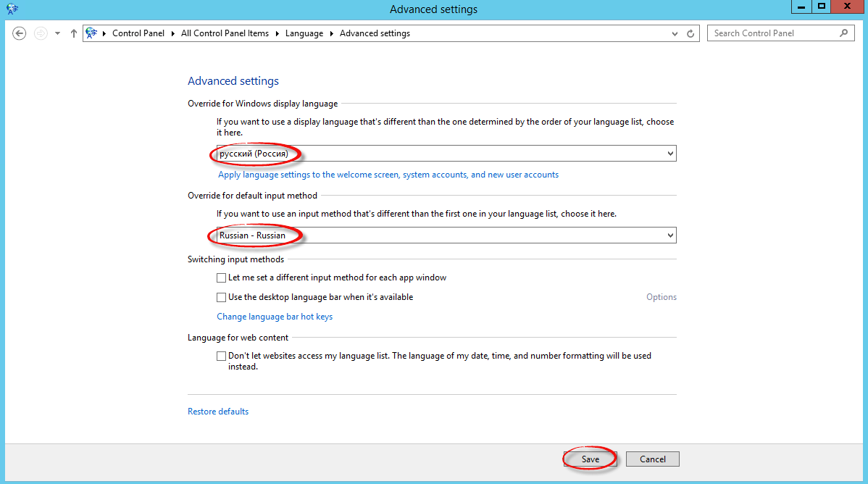This screenshot has height=484, width=868.
Task: Expand the address bar history dropdown
Action: coord(675,33)
